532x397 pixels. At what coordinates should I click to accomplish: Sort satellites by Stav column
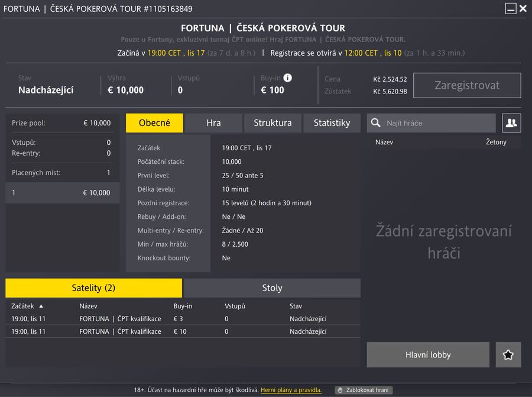296,306
